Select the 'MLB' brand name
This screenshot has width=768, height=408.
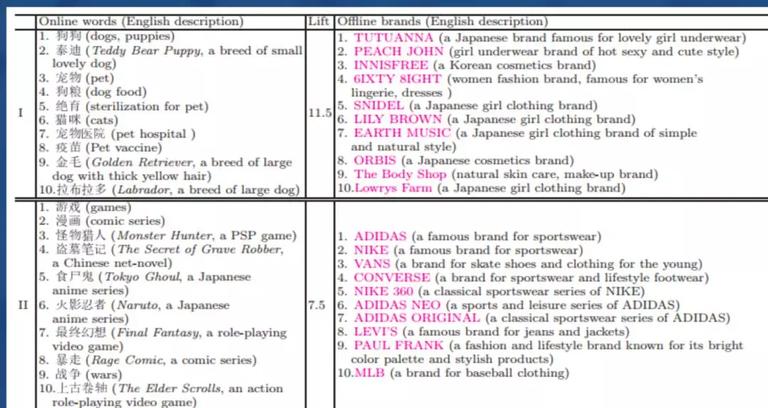tap(369, 372)
